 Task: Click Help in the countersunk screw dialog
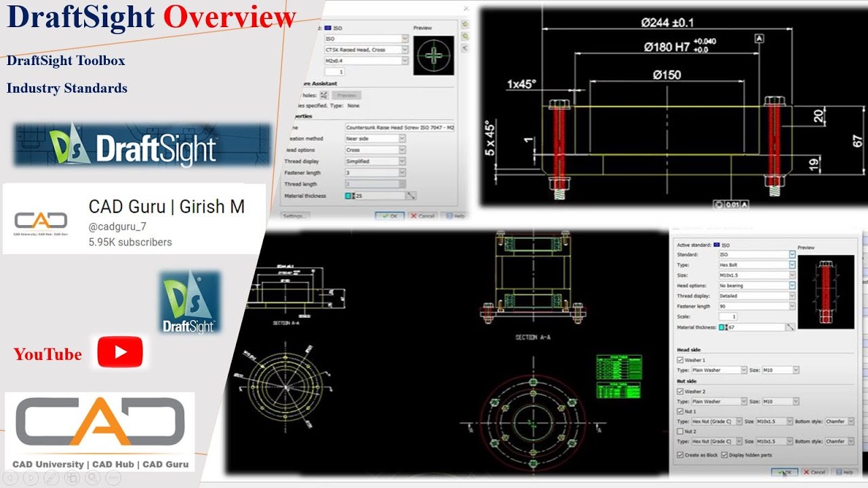click(455, 216)
